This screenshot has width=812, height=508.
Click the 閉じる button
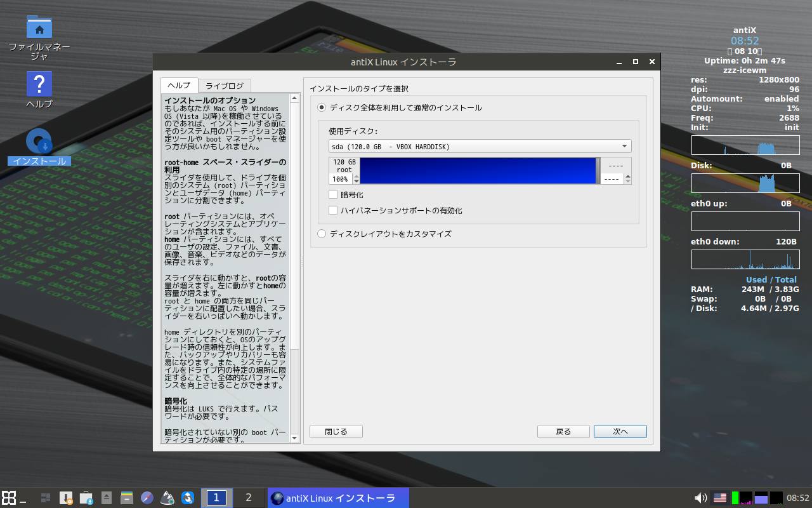coord(336,432)
